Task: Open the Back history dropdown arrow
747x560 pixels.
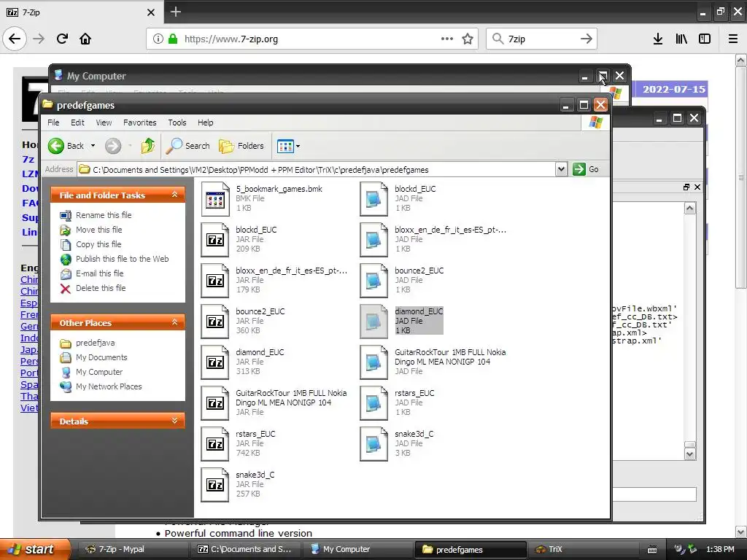Action: 93,146
